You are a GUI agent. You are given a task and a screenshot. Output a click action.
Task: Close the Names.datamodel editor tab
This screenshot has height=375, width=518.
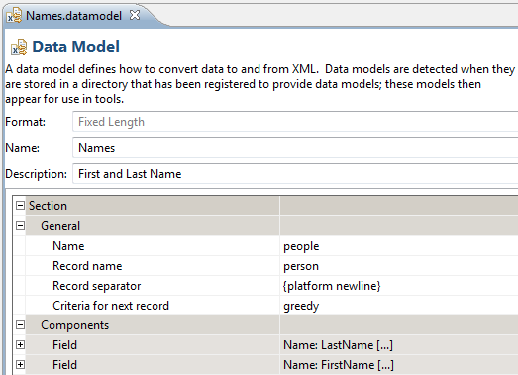tap(135, 15)
